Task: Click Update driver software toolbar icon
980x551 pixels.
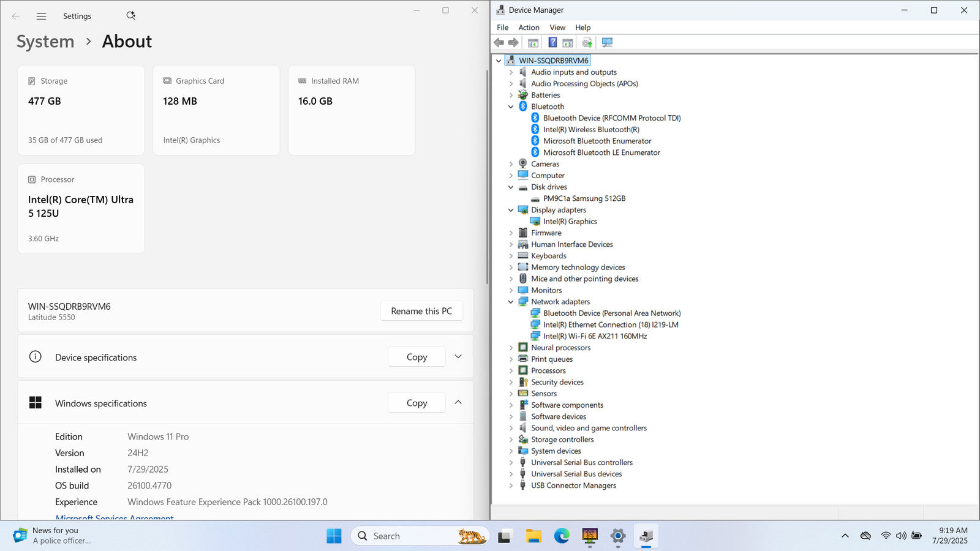Action: (x=587, y=43)
